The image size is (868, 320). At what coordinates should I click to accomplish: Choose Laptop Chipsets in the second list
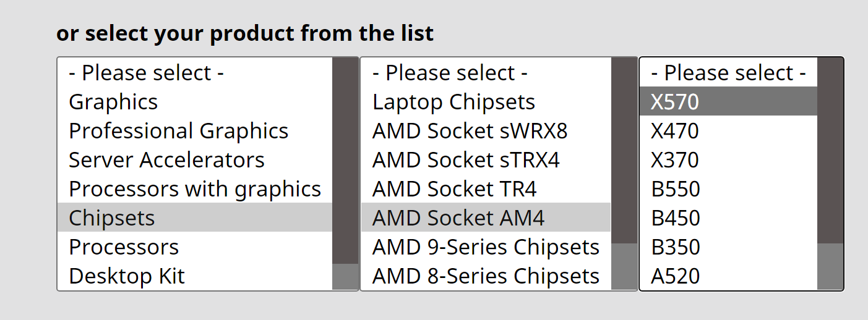[x=486, y=102]
